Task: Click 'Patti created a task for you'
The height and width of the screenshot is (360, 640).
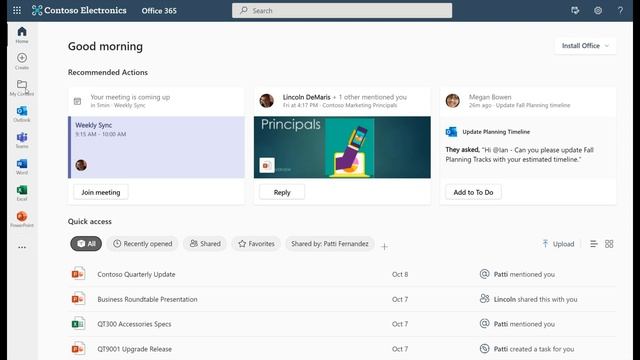Action: (534, 349)
